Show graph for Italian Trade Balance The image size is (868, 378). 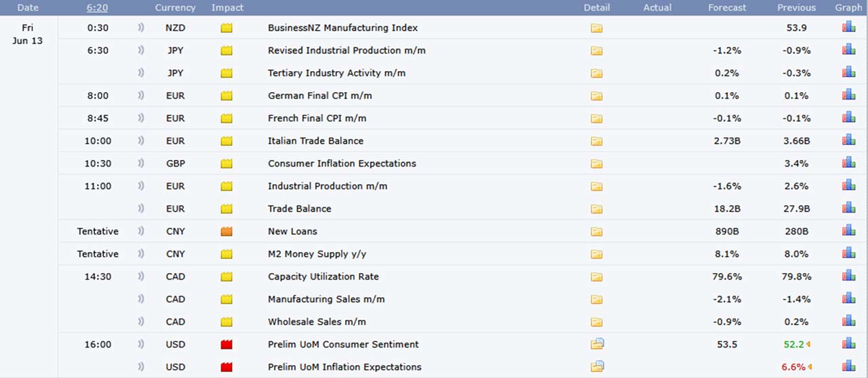coord(848,140)
